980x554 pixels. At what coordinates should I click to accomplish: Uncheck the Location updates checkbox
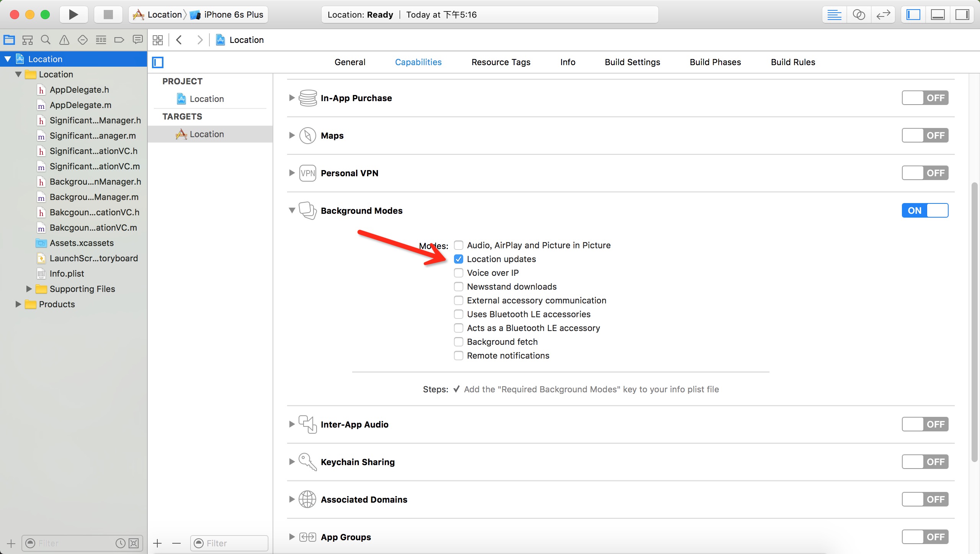click(x=458, y=259)
